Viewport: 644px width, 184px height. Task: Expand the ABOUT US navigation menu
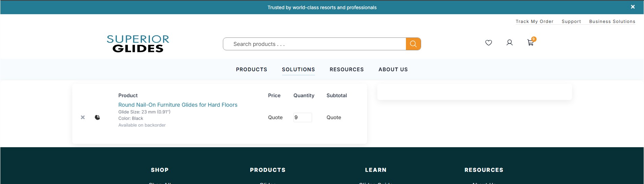[393, 70]
